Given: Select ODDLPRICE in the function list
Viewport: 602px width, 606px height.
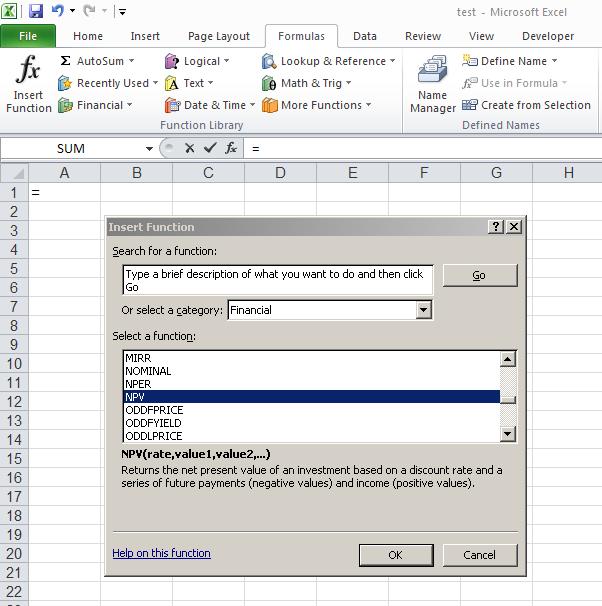Looking at the screenshot, I should pos(311,436).
